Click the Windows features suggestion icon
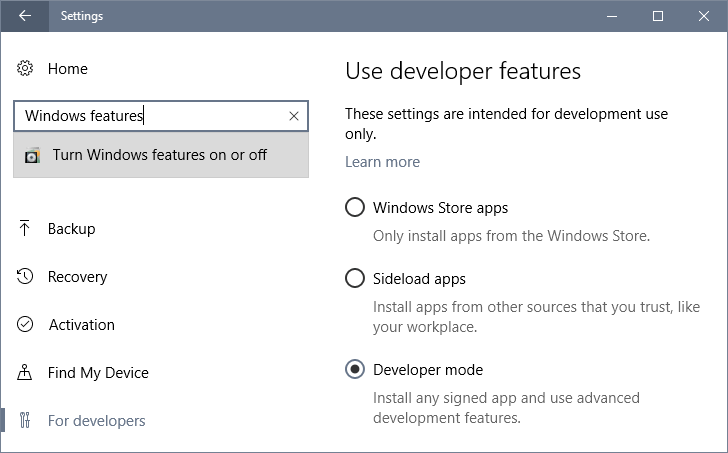 pos(32,155)
